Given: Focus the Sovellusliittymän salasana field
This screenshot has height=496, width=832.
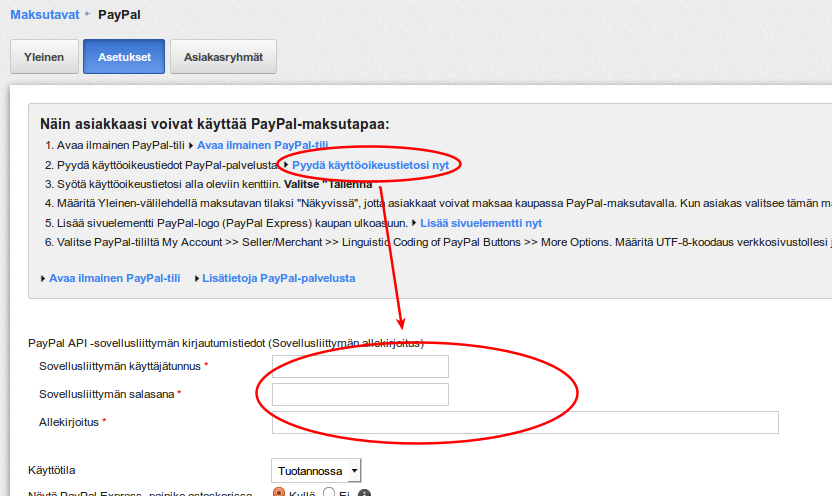Looking at the screenshot, I should [x=360, y=395].
